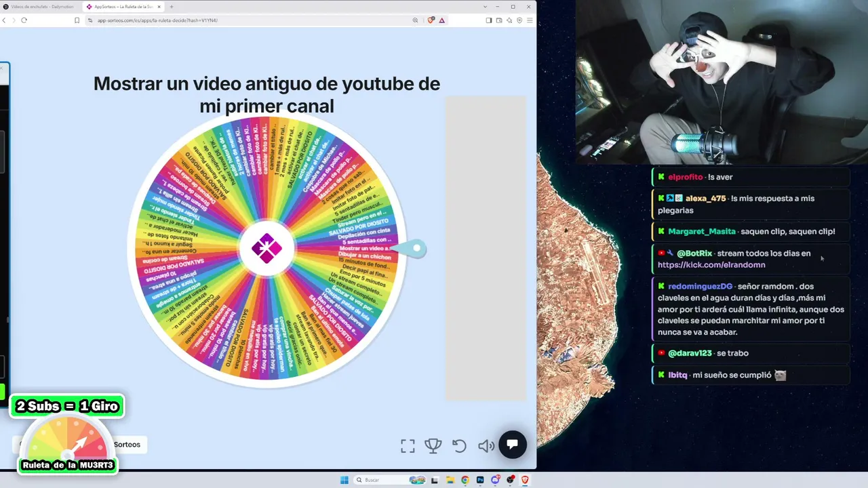The height and width of the screenshot is (488, 868).
Task: Click the roulette result heading text
Action: pyautogui.click(x=267, y=95)
